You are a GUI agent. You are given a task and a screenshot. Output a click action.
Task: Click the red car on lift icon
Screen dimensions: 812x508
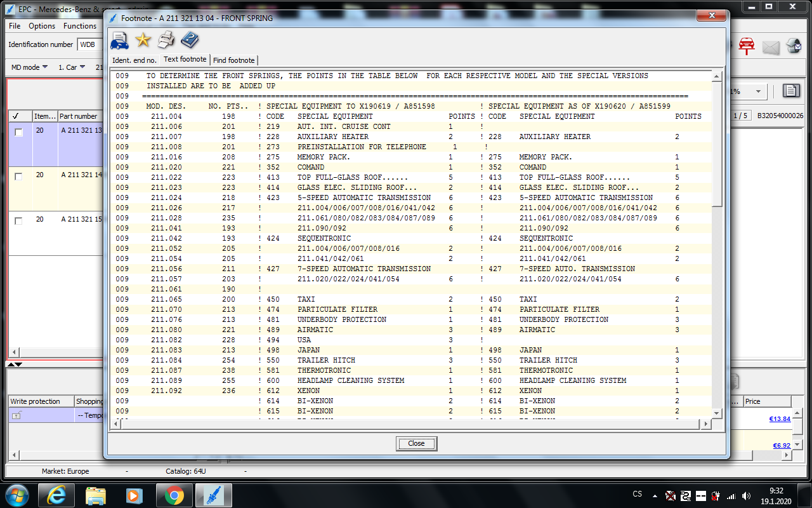coord(747,46)
